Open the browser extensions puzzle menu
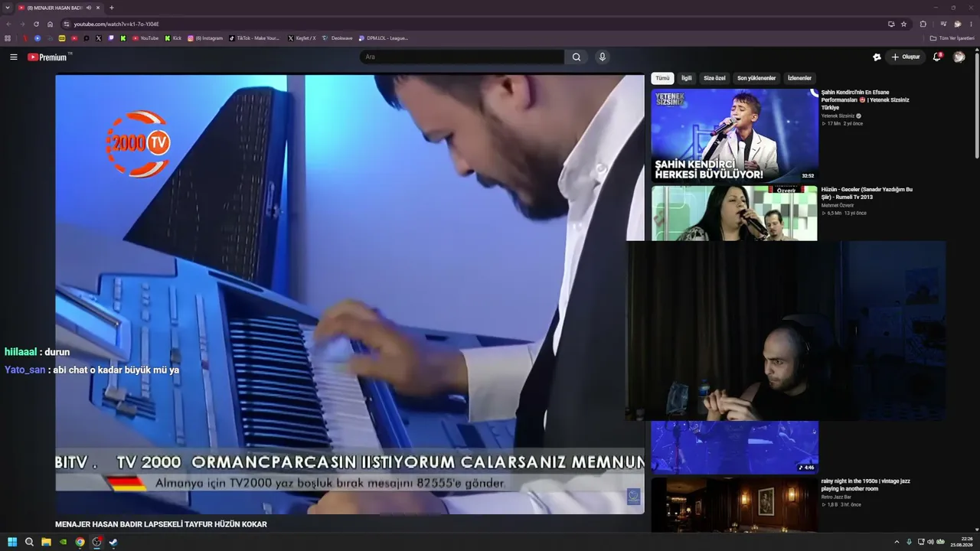Viewport: 980px width, 551px height. [923, 24]
